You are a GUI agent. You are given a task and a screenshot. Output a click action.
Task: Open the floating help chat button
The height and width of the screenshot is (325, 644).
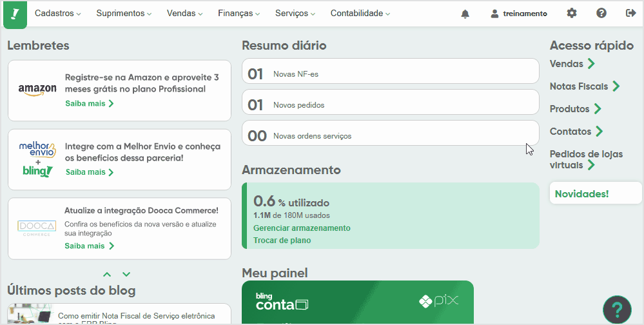[x=617, y=310]
